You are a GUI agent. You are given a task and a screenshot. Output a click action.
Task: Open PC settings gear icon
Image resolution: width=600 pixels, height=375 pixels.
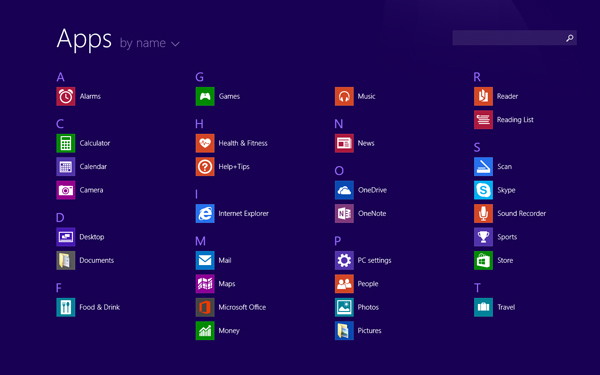click(344, 260)
